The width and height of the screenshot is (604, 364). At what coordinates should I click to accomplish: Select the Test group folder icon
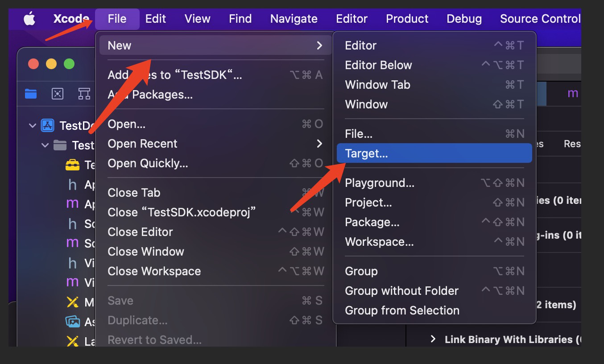[60, 145]
